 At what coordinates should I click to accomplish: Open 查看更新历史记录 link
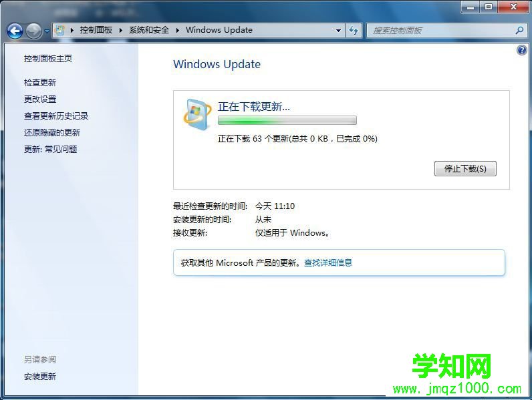click(x=56, y=116)
